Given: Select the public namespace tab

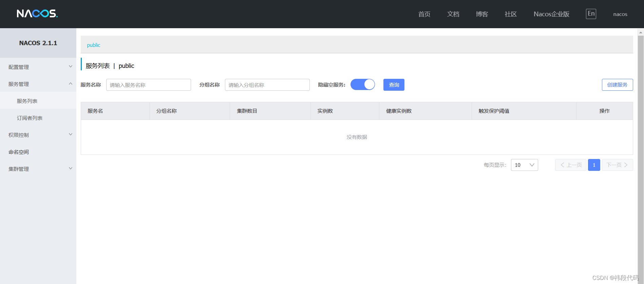Looking at the screenshot, I should click(94, 45).
